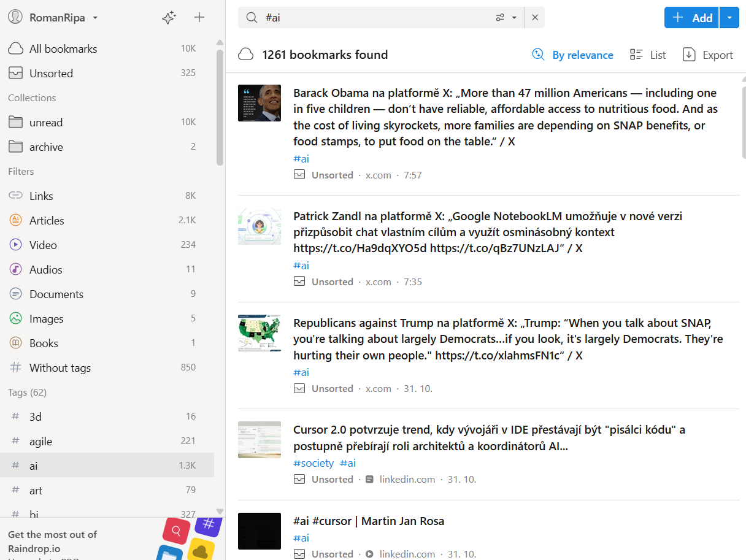Open All bookmarks
Viewport: 746px width, 560px height.
[107, 48]
